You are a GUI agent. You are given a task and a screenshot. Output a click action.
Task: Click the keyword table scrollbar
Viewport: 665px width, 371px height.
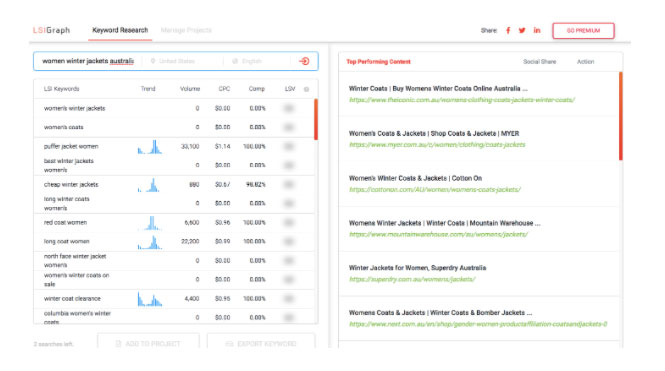point(316,120)
